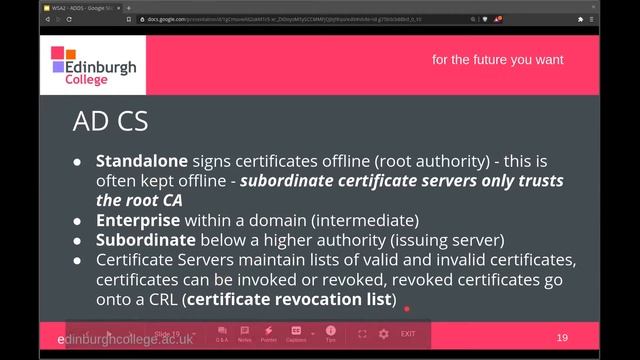Click the 'AD CS' slide title

click(x=110, y=121)
